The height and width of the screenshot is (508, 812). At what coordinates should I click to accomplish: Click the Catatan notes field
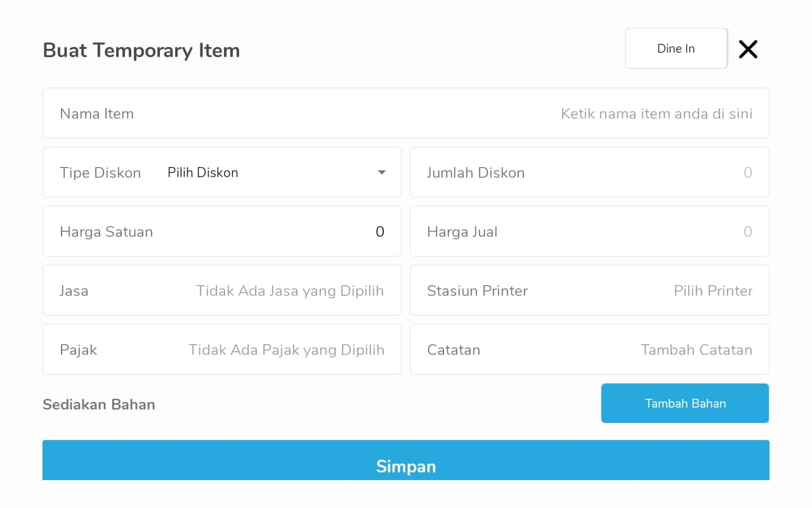pyautogui.click(x=589, y=349)
